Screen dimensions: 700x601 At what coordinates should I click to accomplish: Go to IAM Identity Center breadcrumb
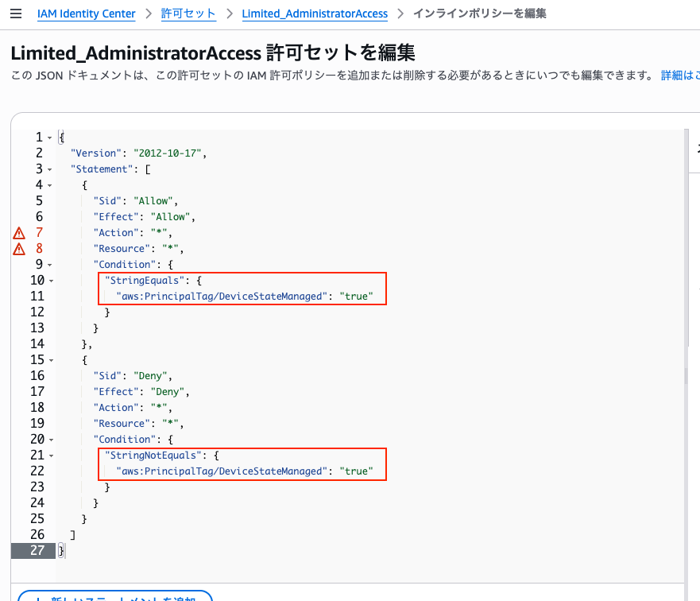point(86,14)
